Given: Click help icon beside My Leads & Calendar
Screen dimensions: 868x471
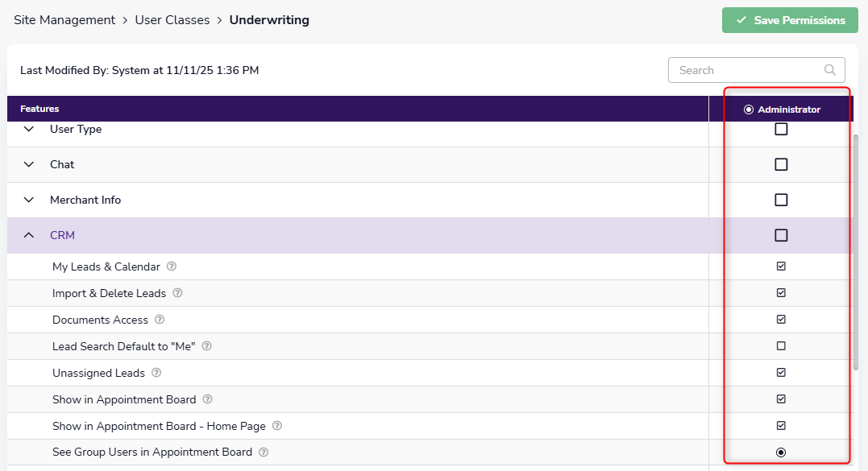Looking at the screenshot, I should coord(172,266).
